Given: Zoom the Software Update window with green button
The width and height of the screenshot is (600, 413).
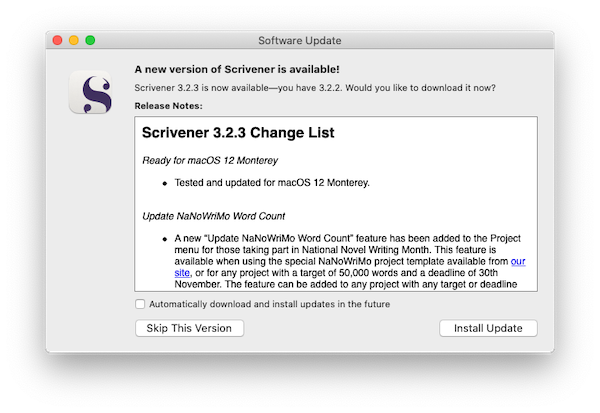Looking at the screenshot, I should (x=90, y=40).
